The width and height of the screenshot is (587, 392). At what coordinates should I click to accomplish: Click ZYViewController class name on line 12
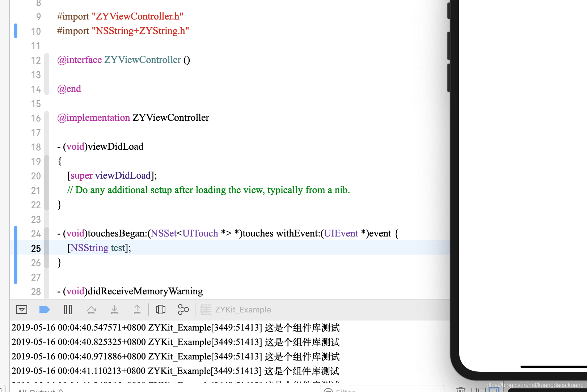[x=143, y=60]
